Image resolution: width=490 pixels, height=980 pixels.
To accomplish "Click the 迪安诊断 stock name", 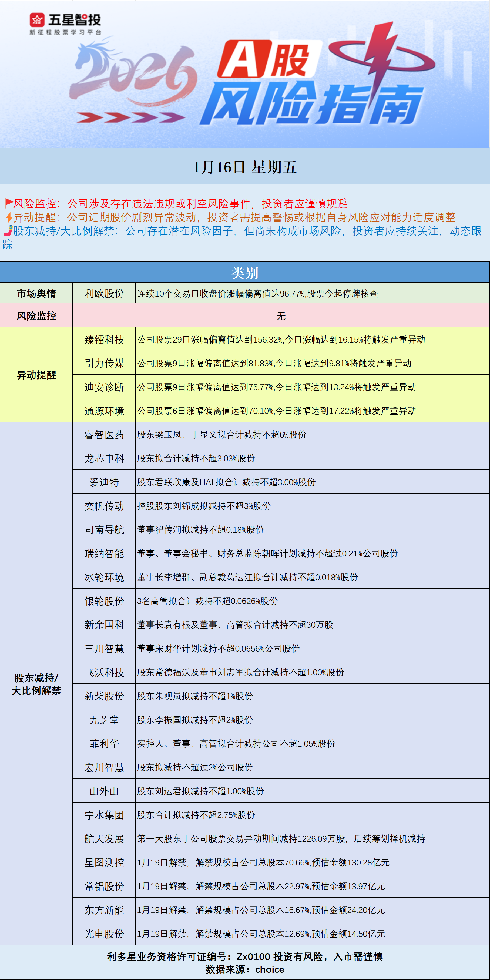I will pos(104,387).
